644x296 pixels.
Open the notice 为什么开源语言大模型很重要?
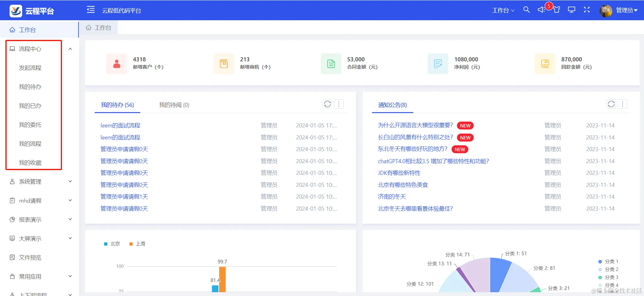pos(415,125)
